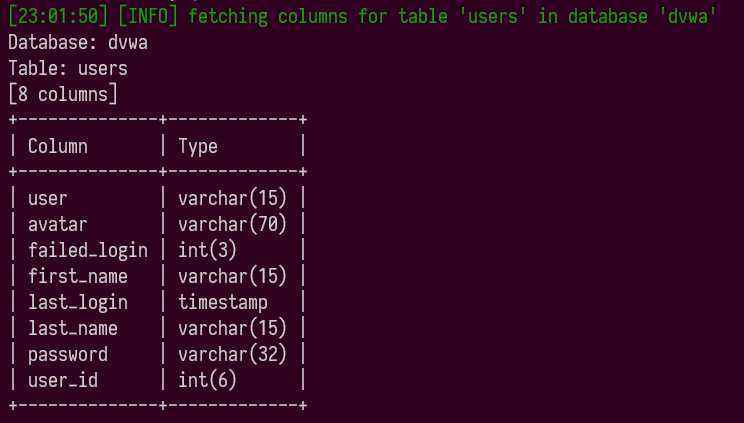Click the 'last_login' column name
Screen dimensions: 744x423
[x=78, y=302]
